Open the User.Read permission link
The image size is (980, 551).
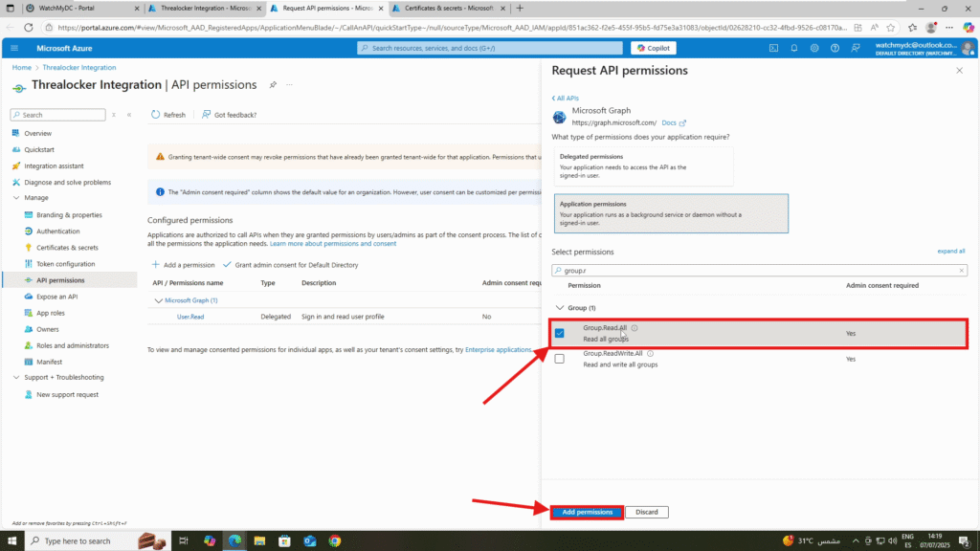[190, 317]
